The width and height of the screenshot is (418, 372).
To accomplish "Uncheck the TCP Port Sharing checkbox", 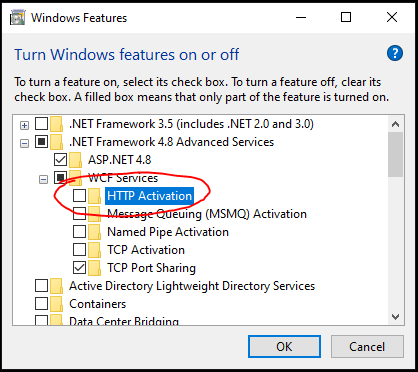I will pyautogui.click(x=79, y=268).
